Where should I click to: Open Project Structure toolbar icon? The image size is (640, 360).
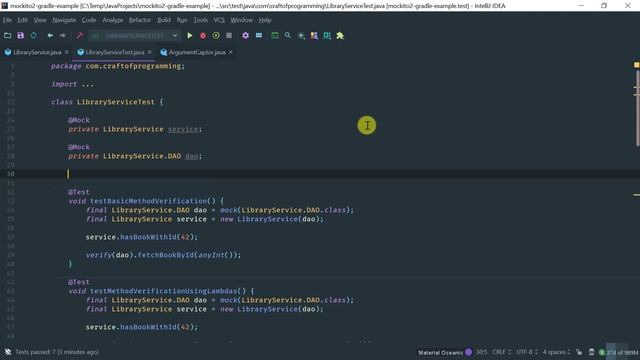click(259, 36)
